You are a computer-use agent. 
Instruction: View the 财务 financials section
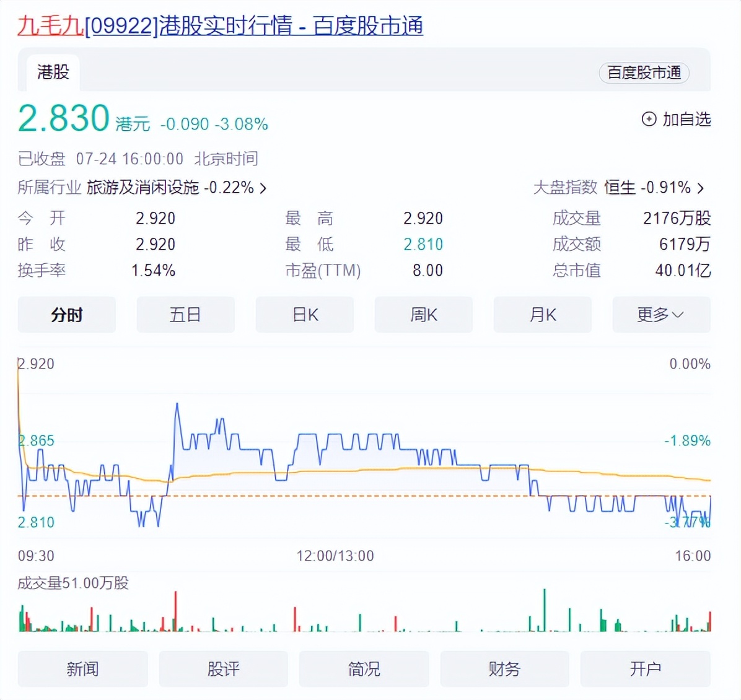tap(504, 669)
